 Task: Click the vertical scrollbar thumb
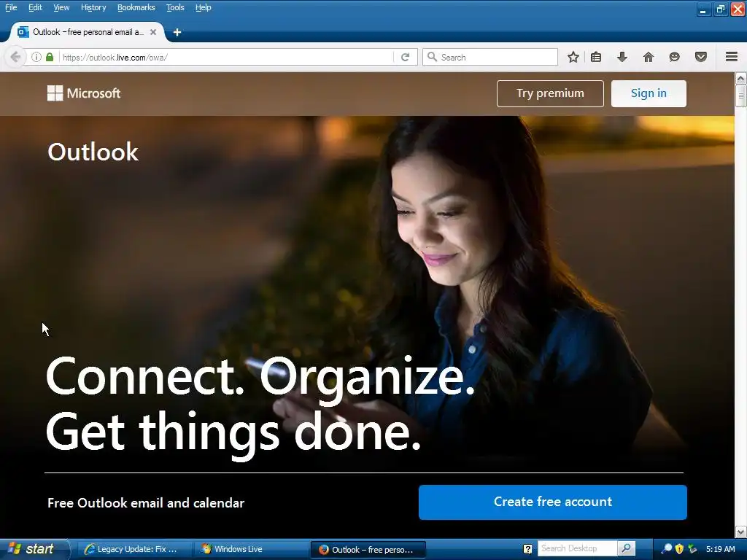[x=740, y=96]
